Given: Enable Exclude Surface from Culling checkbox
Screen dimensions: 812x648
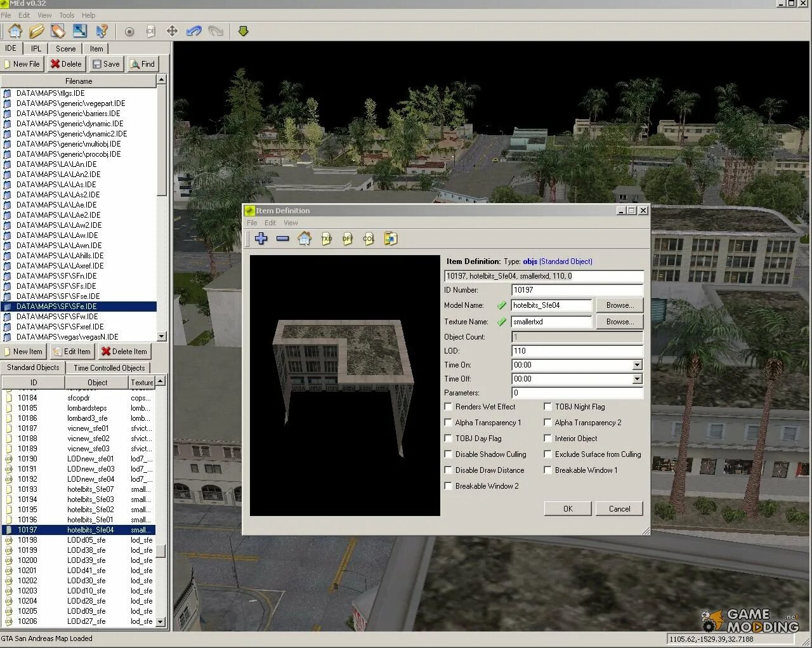Looking at the screenshot, I should pos(548,454).
